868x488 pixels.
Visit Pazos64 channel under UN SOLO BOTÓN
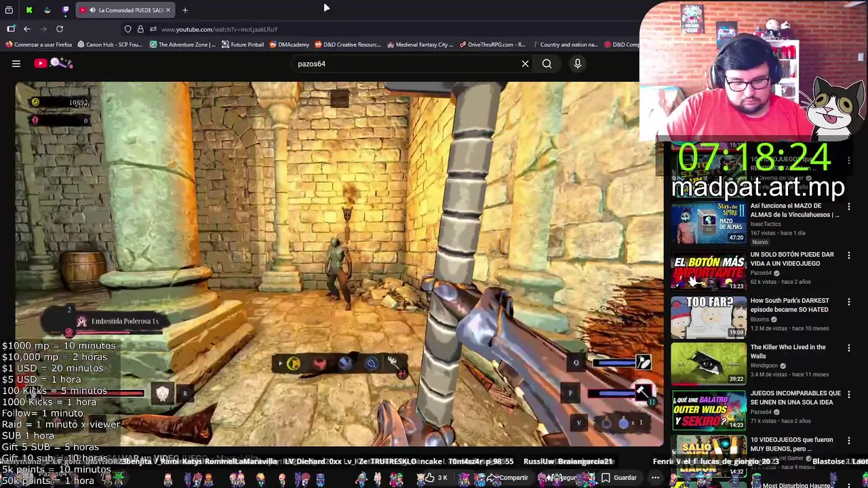click(x=761, y=273)
